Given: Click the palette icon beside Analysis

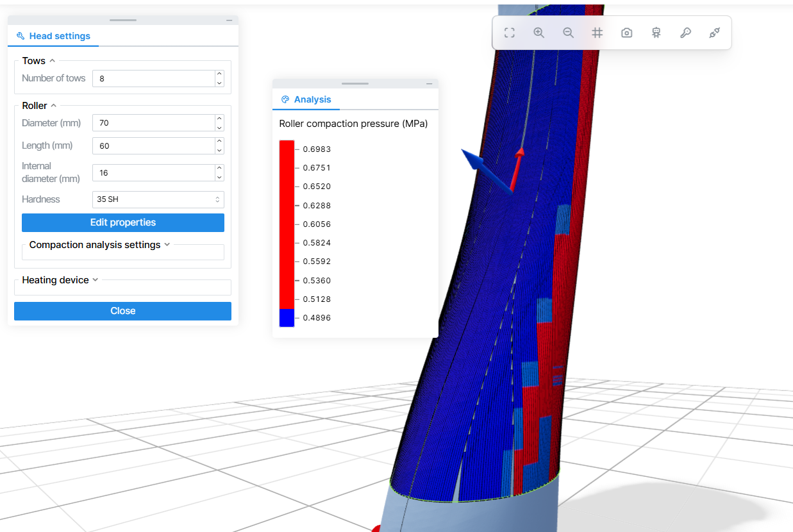Looking at the screenshot, I should click(x=285, y=99).
